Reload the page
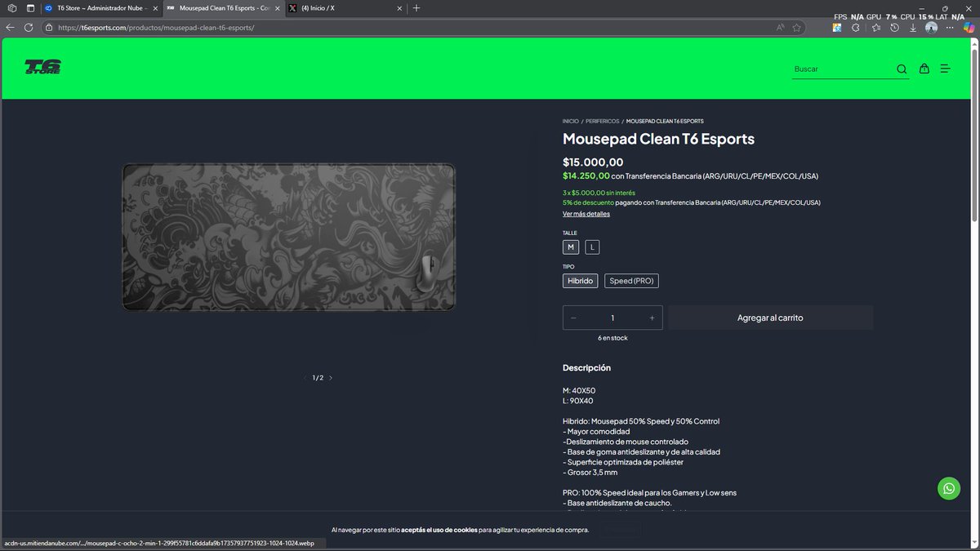The height and width of the screenshot is (551, 980). pyautogui.click(x=29, y=27)
